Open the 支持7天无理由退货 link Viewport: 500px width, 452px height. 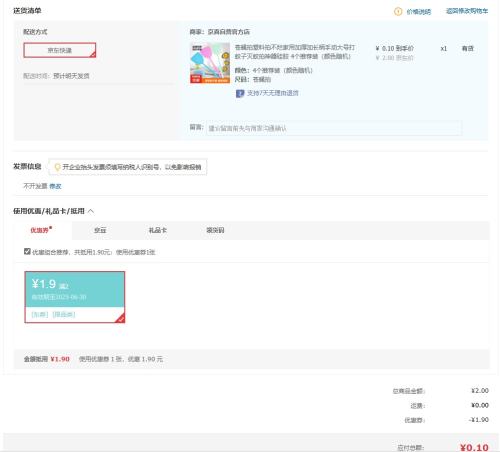(x=272, y=93)
